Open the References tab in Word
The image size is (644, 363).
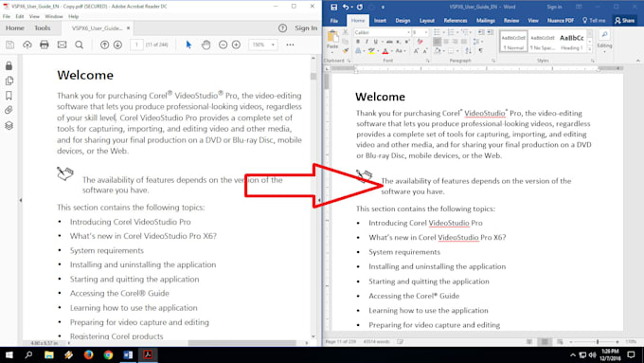(x=456, y=21)
